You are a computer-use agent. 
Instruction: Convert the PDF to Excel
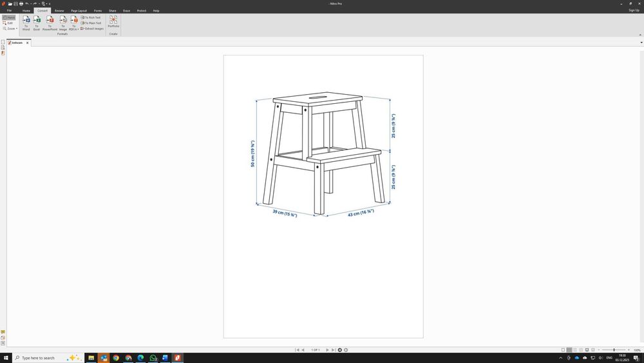pos(37,23)
